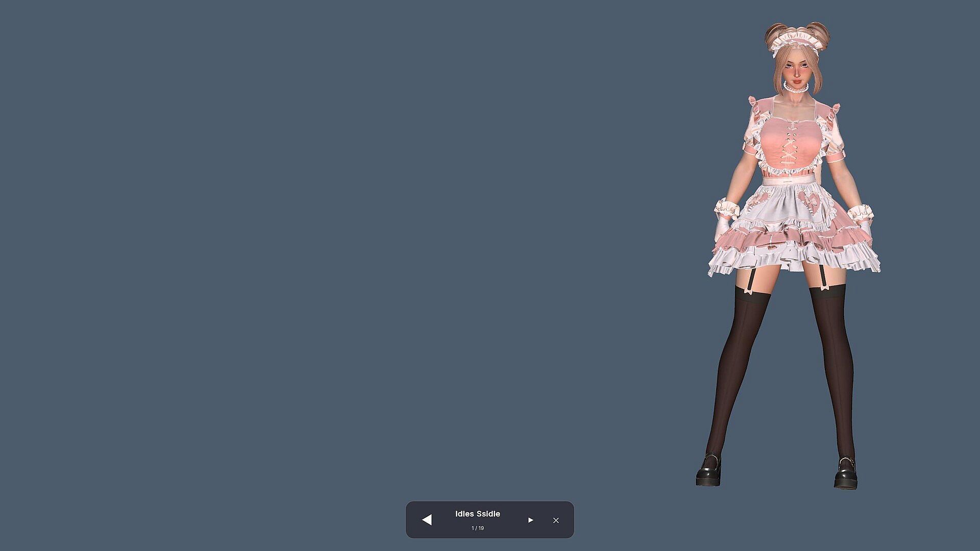Click the laced pink corset bodice
Screen dimensions: 980x551
click(791, 145)
